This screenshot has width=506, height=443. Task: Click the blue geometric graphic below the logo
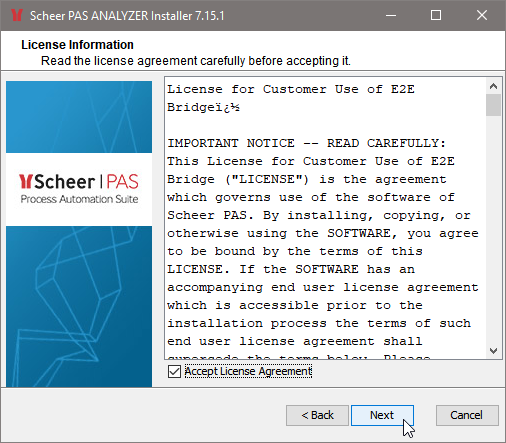[x=79, y=306]
